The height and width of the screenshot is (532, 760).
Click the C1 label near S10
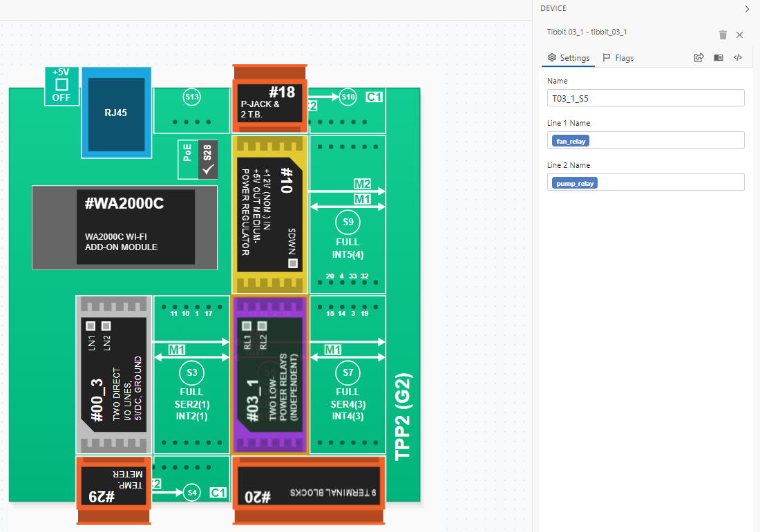[x=374, y=97]
